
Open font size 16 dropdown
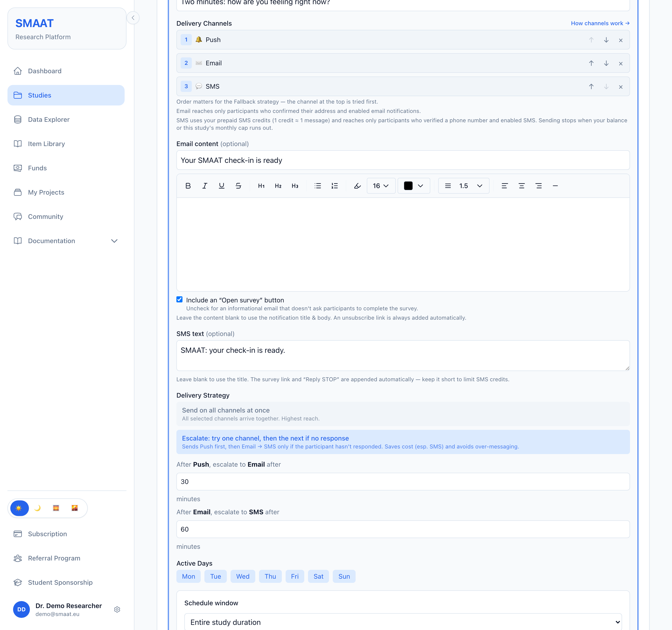click(381, 186)
